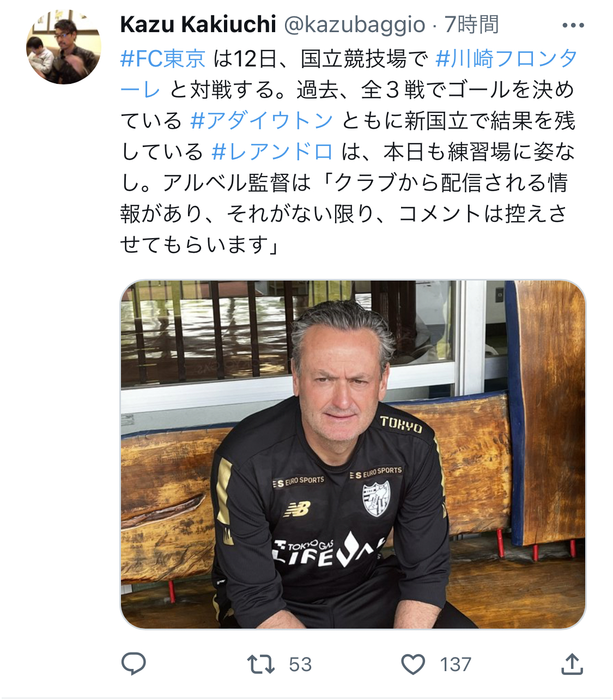Click the like count 137
613x700 pixels.
[x=456, y=665]
